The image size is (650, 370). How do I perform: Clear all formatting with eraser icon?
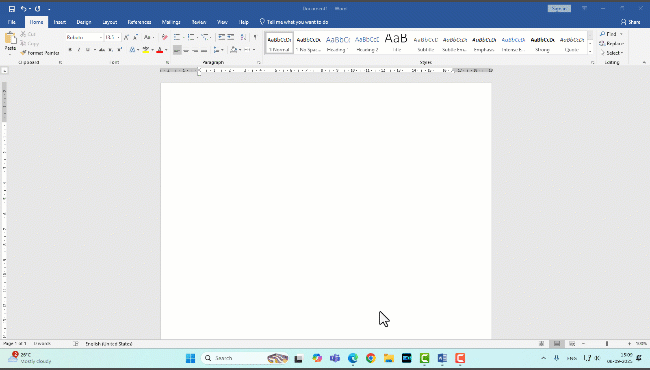[x=165, y=37]
